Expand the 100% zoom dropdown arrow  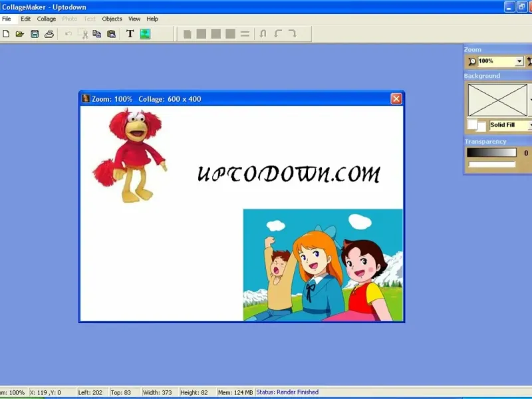pyautogui.click(x=519, y=61)
